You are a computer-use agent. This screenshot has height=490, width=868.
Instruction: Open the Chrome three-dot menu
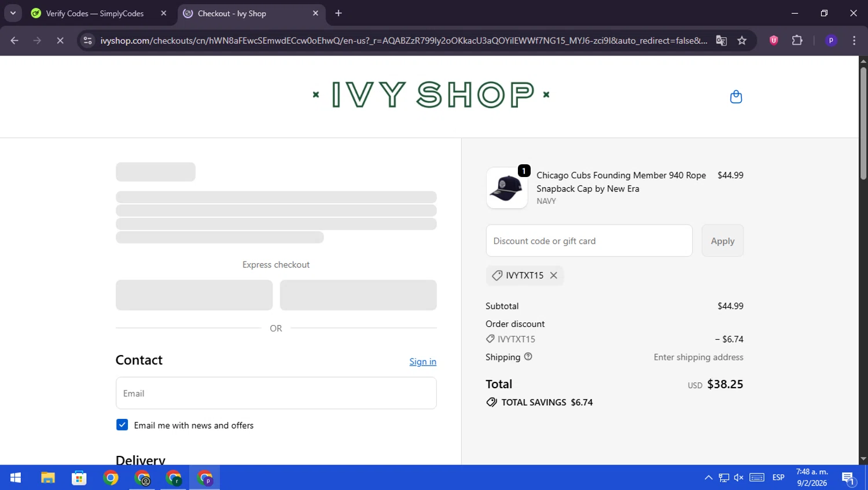pos(854,40)
